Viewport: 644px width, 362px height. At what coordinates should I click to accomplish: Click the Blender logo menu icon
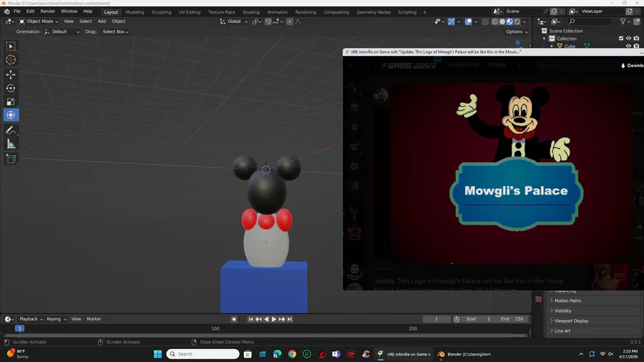click(6, 11)
